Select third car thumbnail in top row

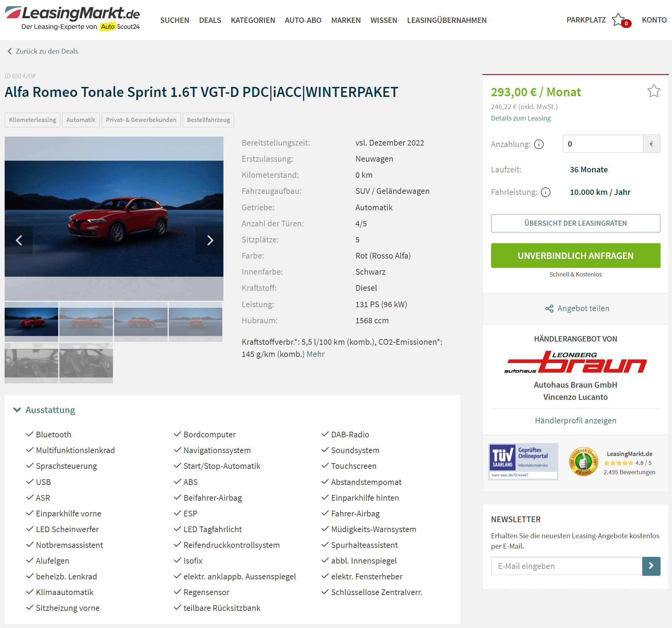pyautogui.click(x=141, y=322)
